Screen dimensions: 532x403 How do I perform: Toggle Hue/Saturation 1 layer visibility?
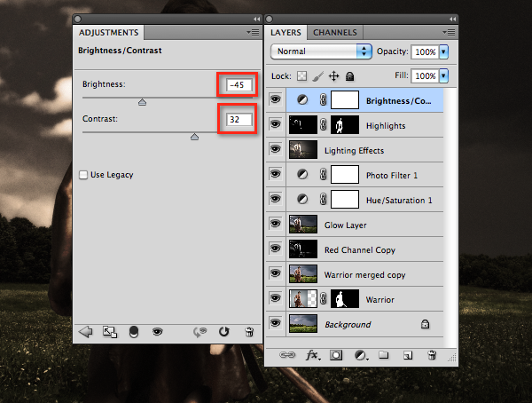[x=275, y=199]
